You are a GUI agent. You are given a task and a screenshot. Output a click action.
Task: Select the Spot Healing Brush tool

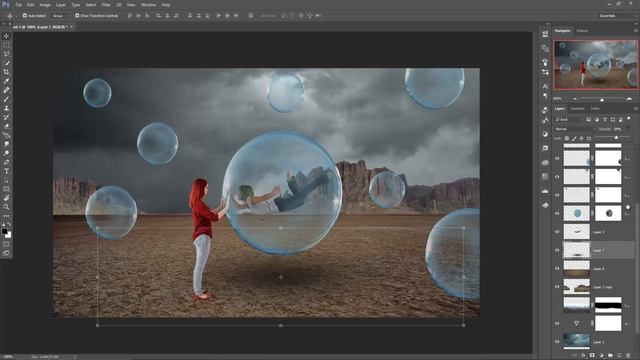coord(6,90)
